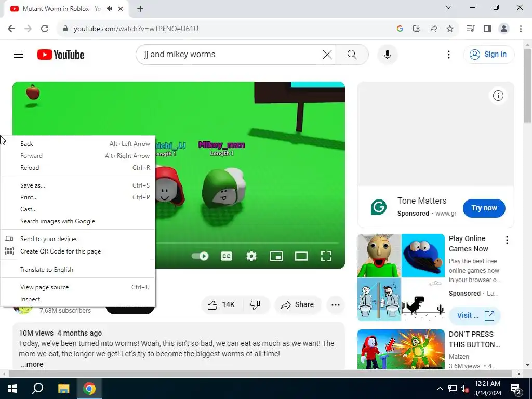This screenshot has height=399, width=532.
Task: Mute tab via speaker icon
Action: coord(109,9)
